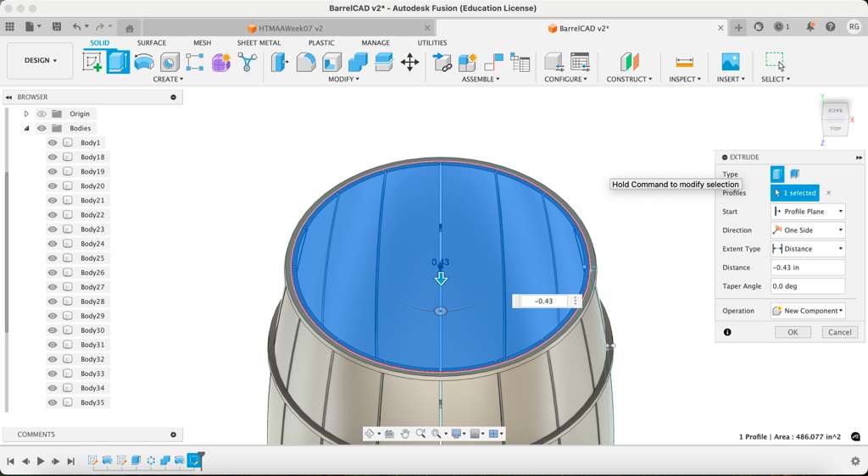Toggle visibility of Body25
Screen dimensions: 868x476
[53, 258]
